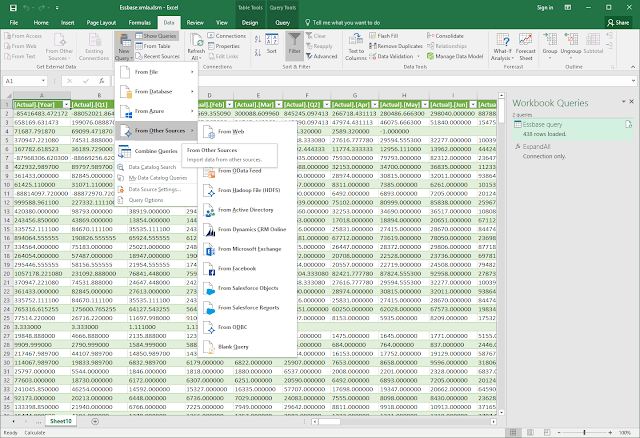640x438 pixels.
Task: Click Flash Fill in Data Tools
Action: point(384,36)
